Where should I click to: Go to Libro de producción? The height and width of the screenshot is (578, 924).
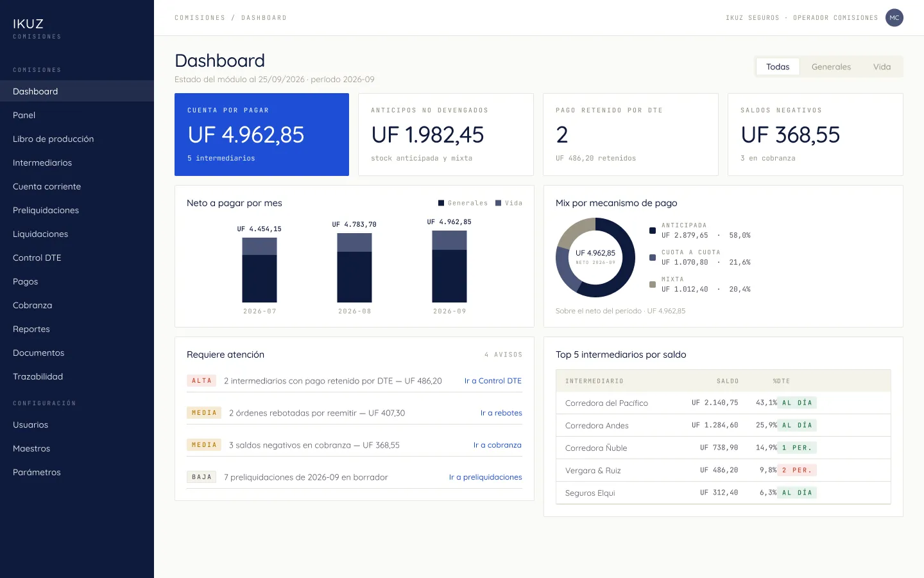(x=77, y=139)
